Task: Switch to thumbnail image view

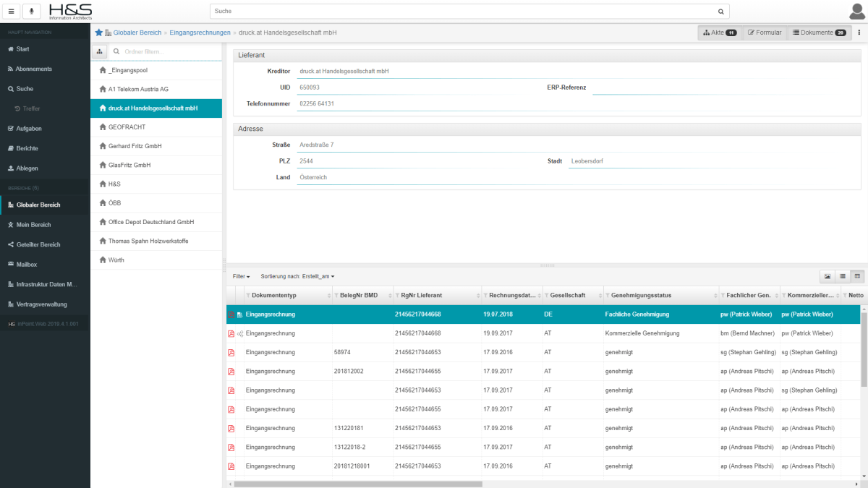Action: 827,276
